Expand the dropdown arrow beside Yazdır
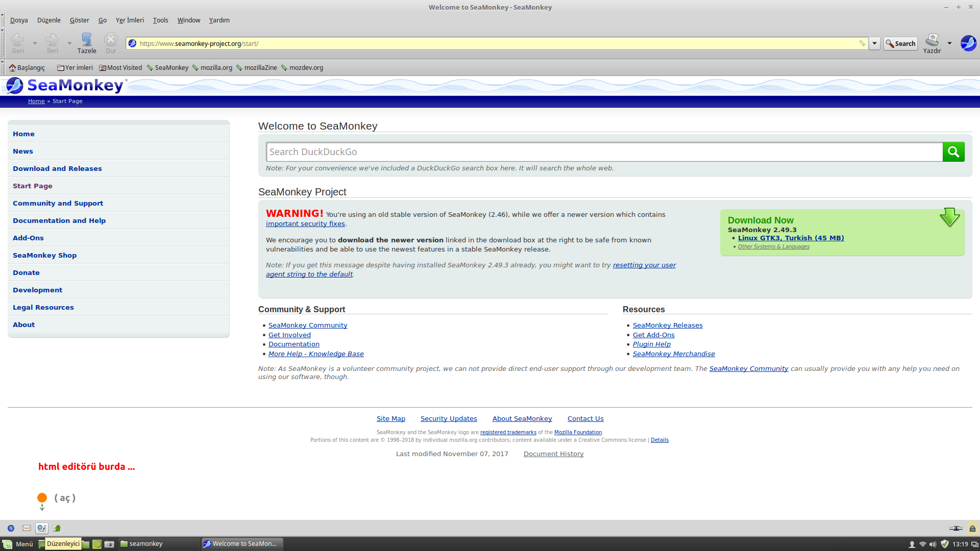Viewport: 980px width, 551px height. tap(949, 43)
